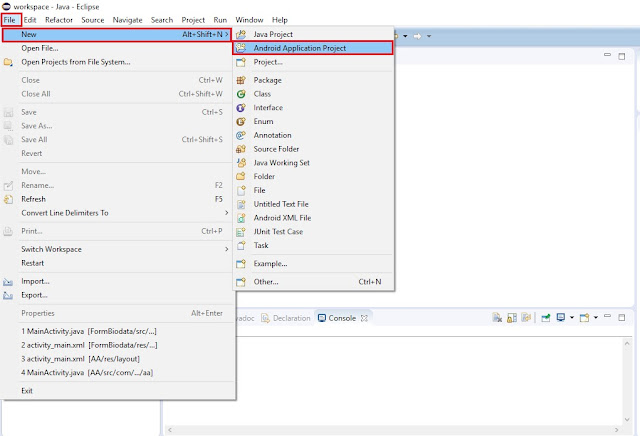Open Other... wizard (Ctrl+N)

tap(313, 282)
